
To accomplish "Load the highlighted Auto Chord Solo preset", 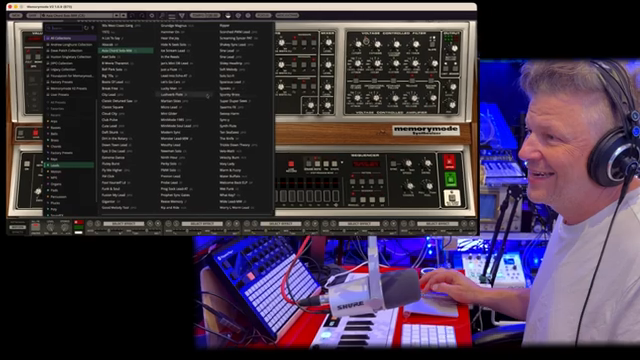I will tap(126, 51).
